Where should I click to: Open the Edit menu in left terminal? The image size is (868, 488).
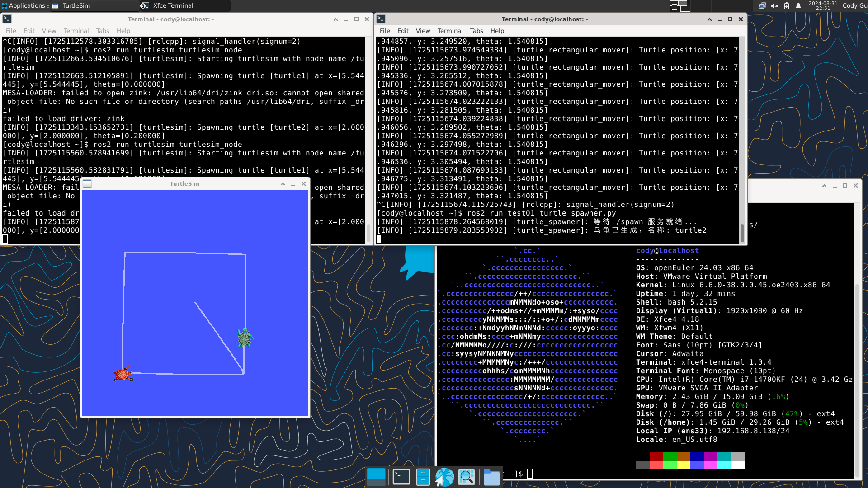point(29,31)
